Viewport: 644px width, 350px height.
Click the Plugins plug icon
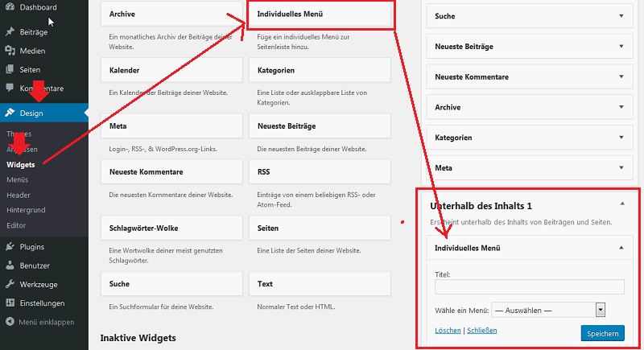coord(10,247)
